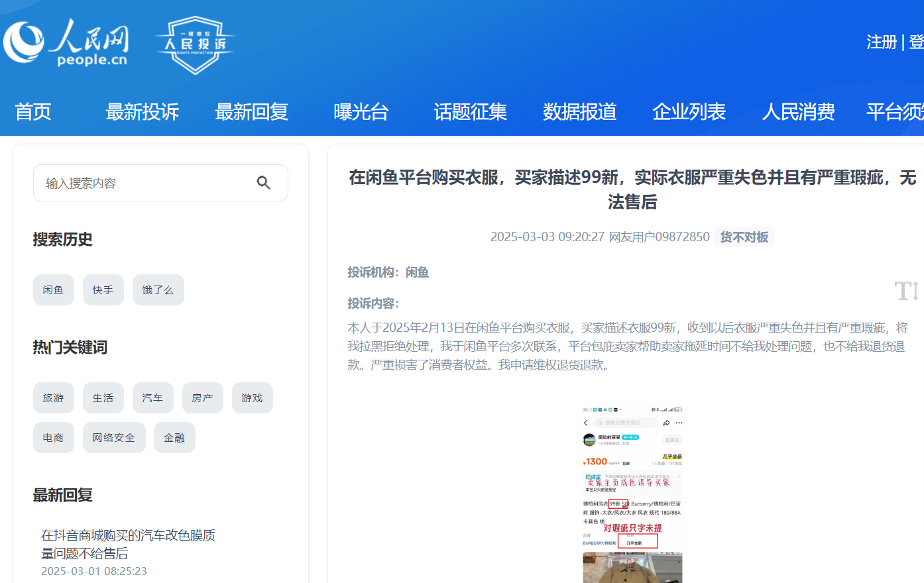The image size is (924, 583).
Task: Select the 生活 hot keyword
Action: pos(103,398)
